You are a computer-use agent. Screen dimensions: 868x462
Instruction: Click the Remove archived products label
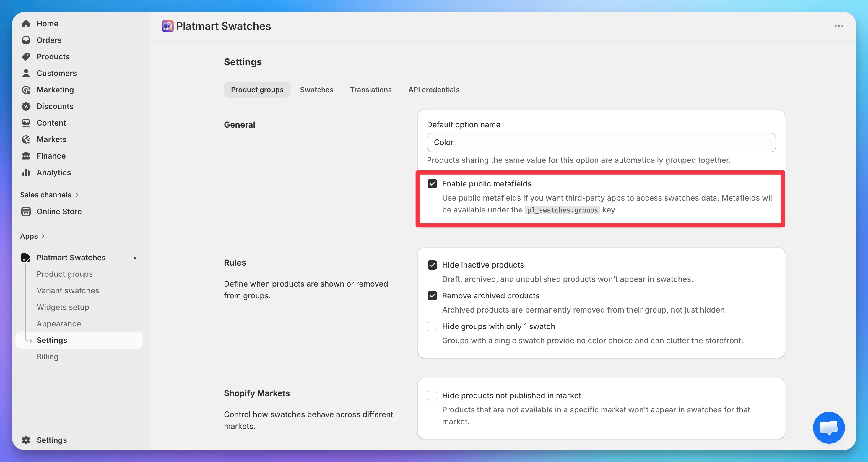coord(491,295)
